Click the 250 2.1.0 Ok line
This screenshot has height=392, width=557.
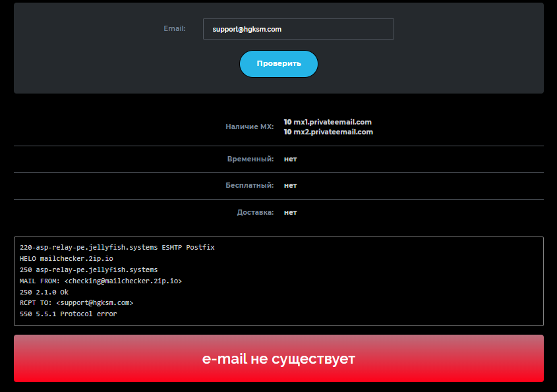tap(44, 292)
